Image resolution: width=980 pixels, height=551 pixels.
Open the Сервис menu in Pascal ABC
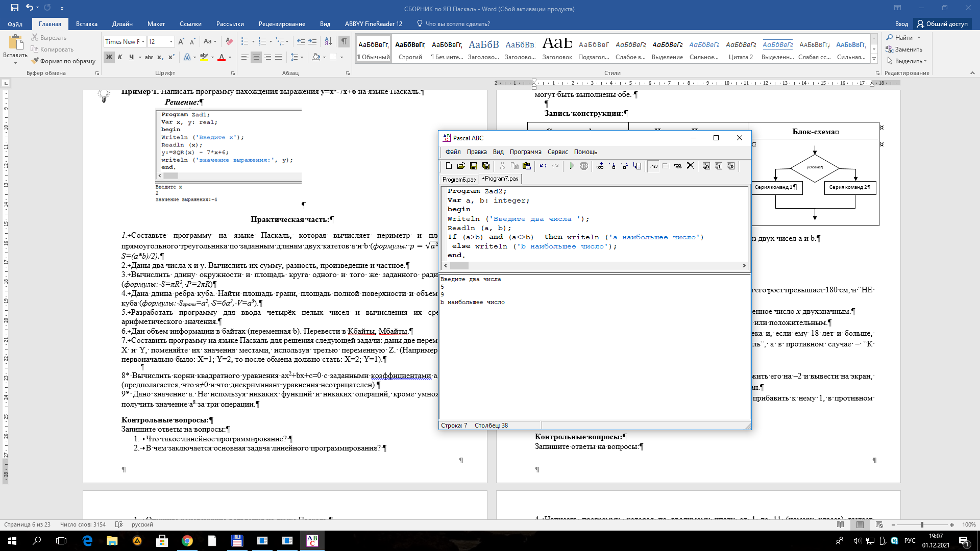tap(558, 152)
